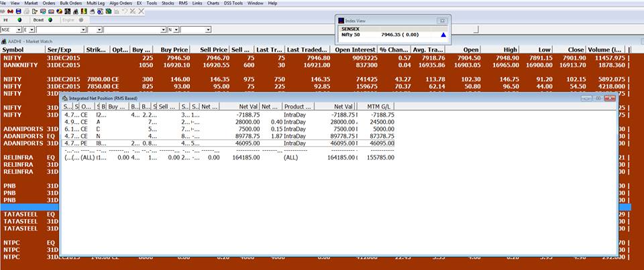Open the Bulk Orders menu

[70, 3]
